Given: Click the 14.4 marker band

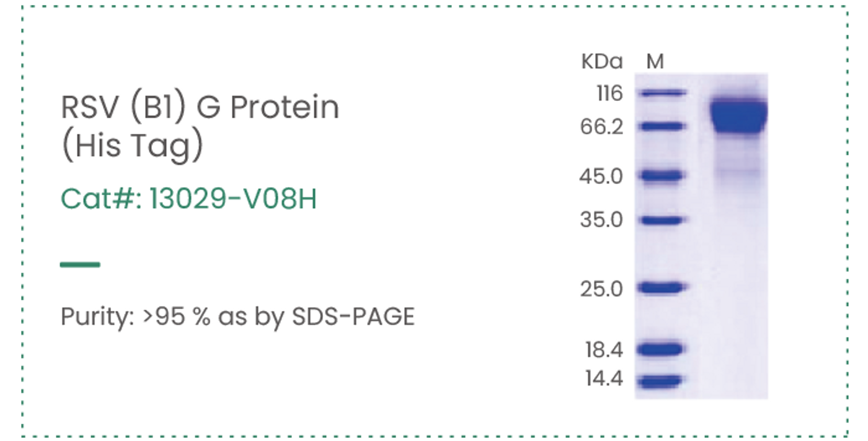Looking at the screenshot, I should [x=662, y=380].
